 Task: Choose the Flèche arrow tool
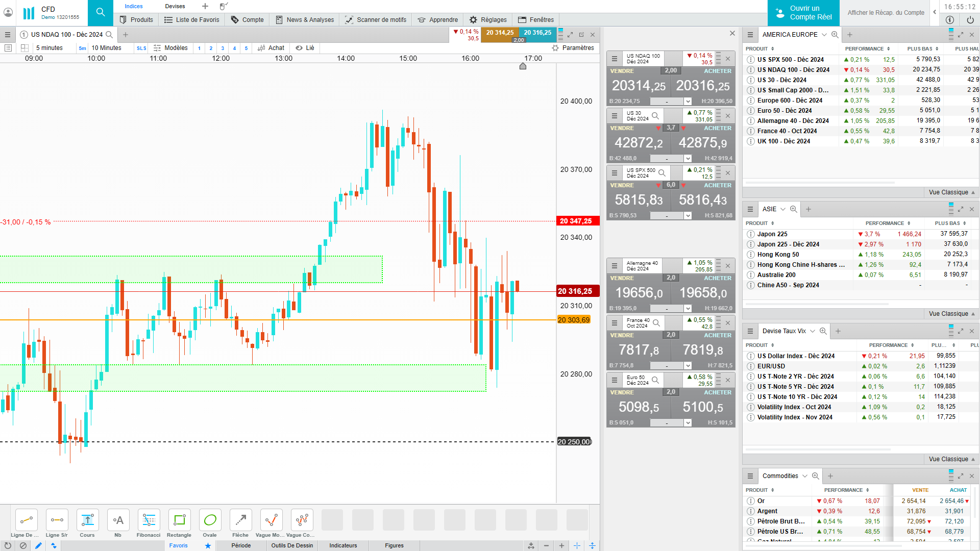point(240,520)
